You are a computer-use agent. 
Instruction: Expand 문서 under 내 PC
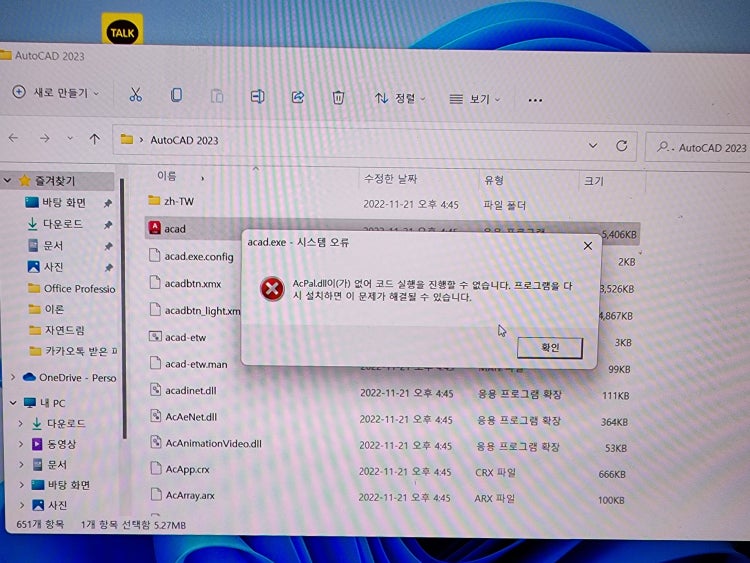tap(21, 464)
